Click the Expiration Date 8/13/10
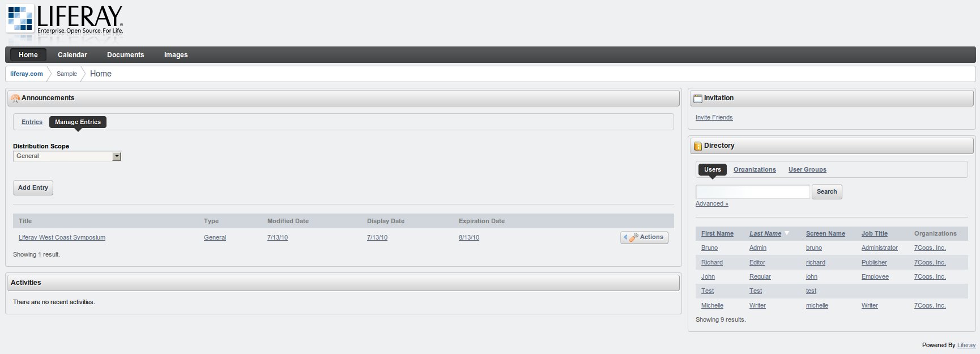The image size is (980, 354). 469,238
